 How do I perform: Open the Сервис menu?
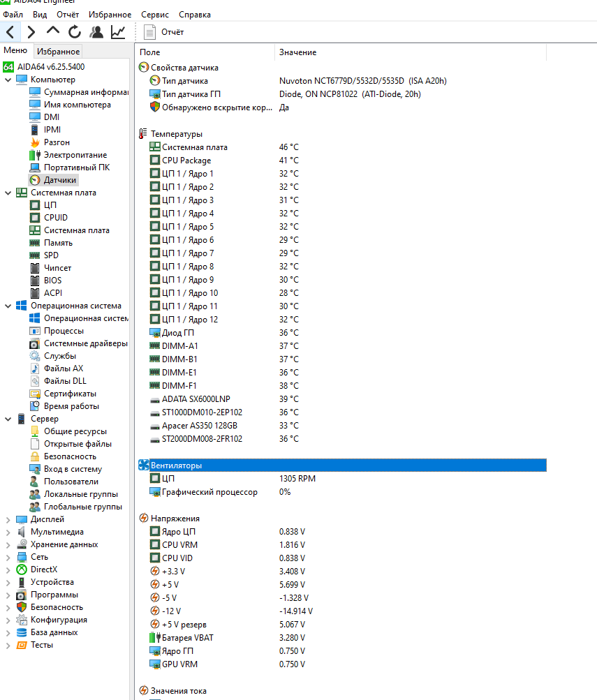[155, 15]
